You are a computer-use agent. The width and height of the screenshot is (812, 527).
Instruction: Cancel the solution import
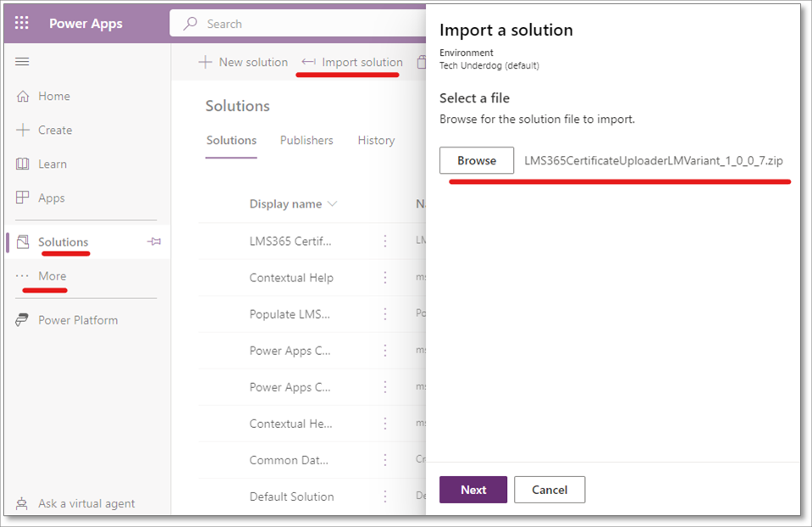(x=550, y=490)
